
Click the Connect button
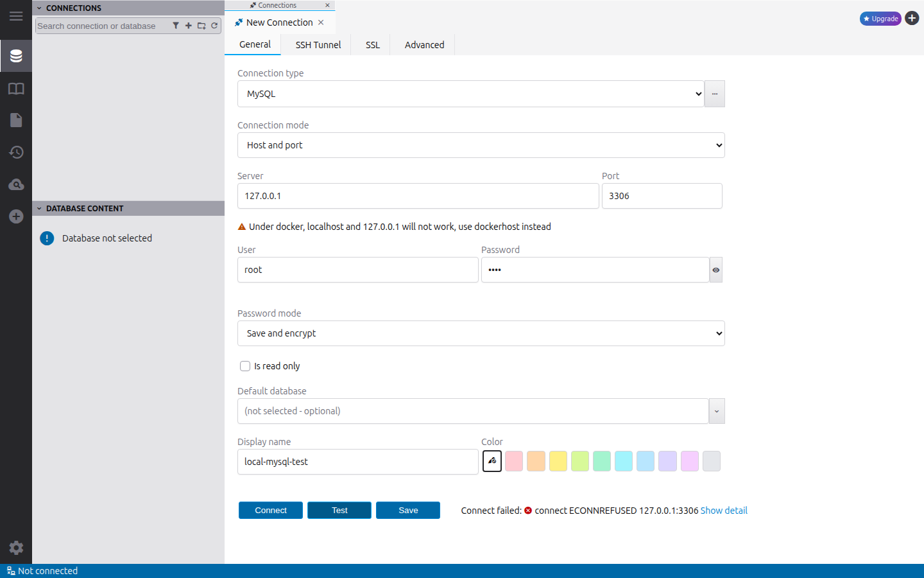(271, 511)
